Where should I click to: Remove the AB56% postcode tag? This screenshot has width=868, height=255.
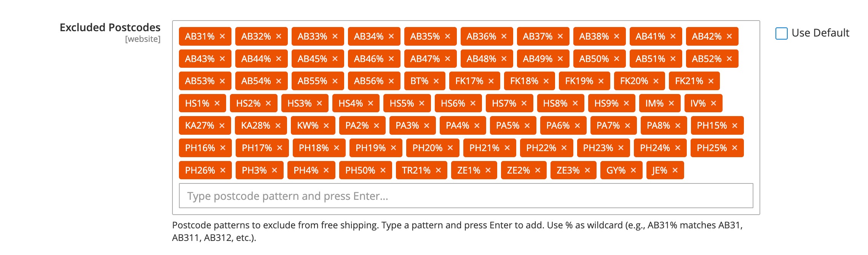click(x=391, y=81)
